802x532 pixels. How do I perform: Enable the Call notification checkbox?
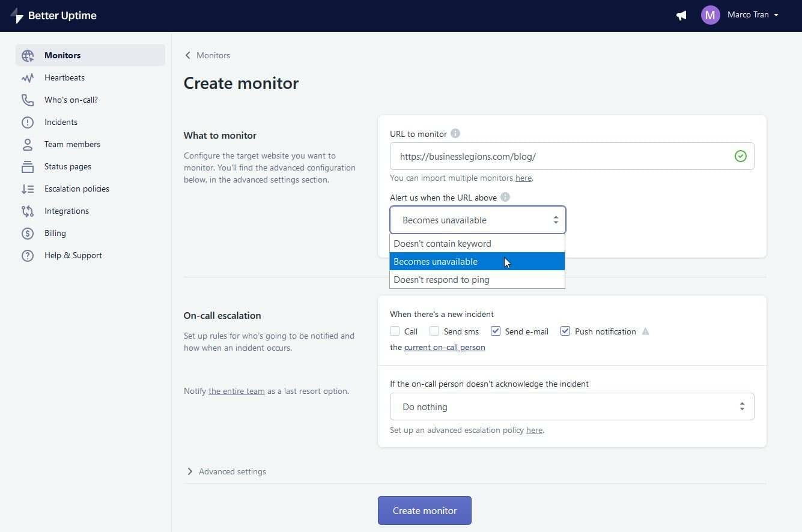395,331
